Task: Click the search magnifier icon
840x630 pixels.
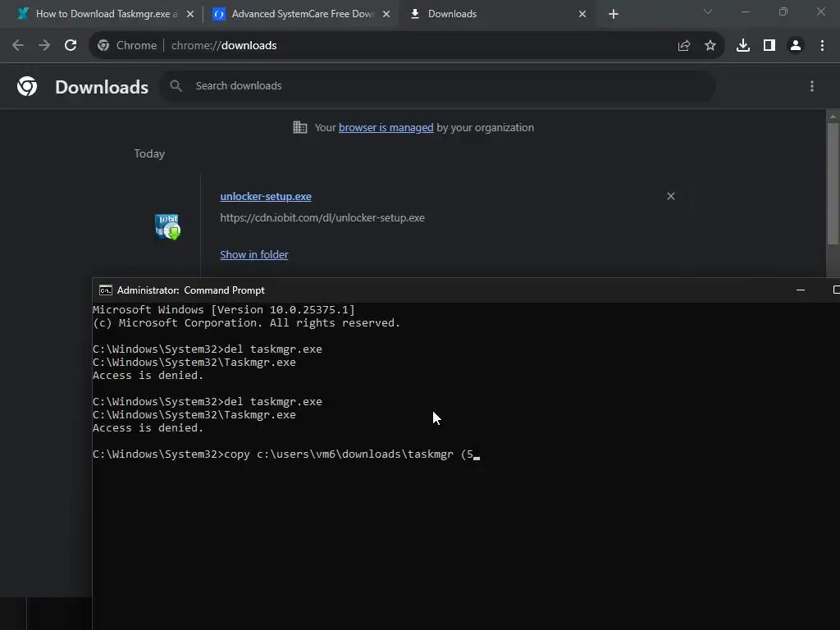Action: pos(176,85)
